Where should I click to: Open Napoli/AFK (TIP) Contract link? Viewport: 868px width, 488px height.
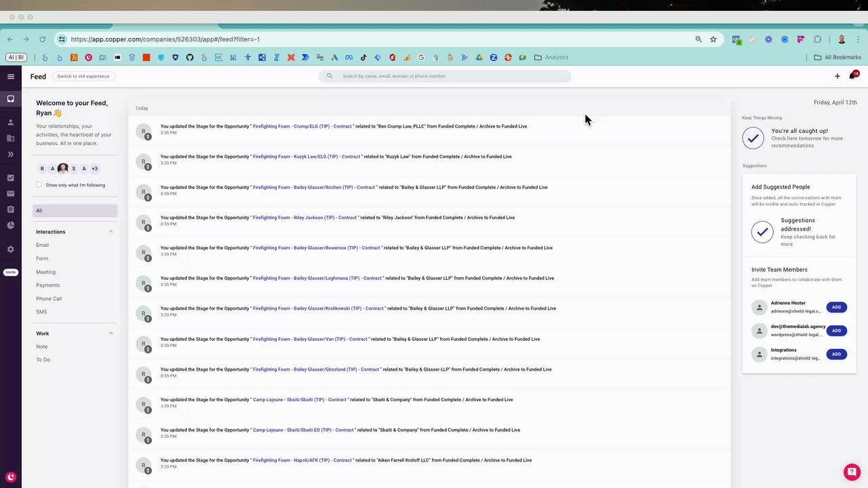point(302,460)
